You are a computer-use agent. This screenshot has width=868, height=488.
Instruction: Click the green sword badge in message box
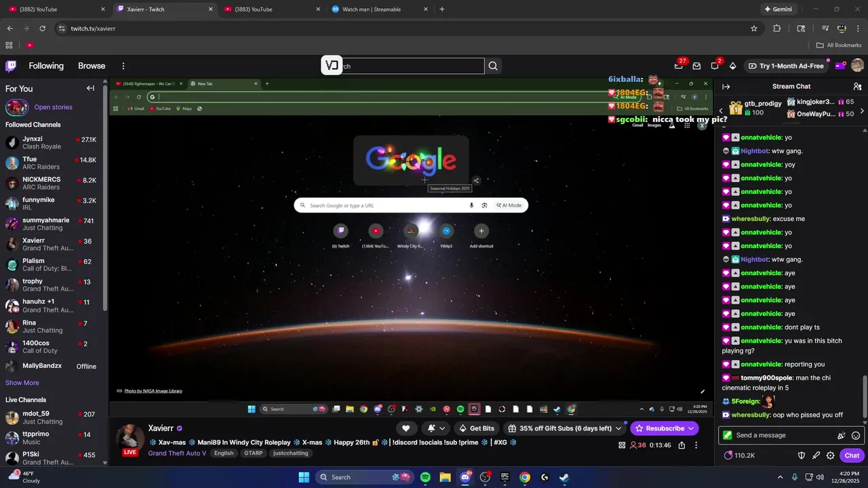pyautogui.click(x=728, y=435)
